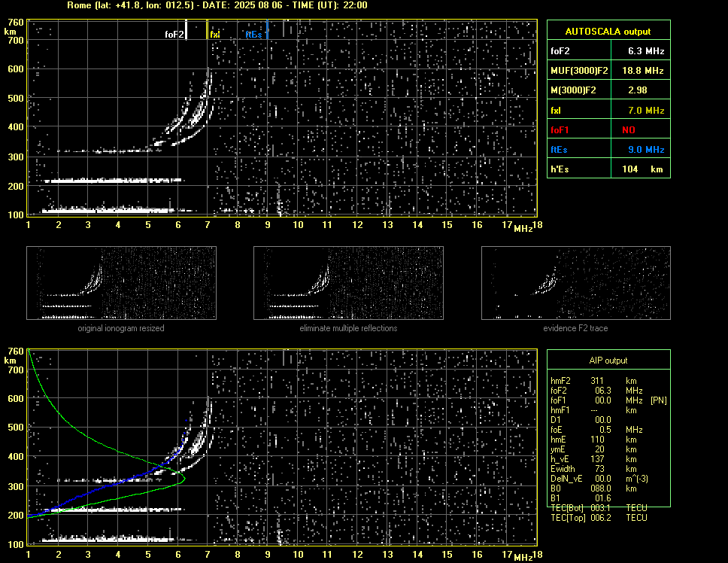Select the hmF1 --- km row
This screenshot has height=563, width=728.
click(593, 409)
